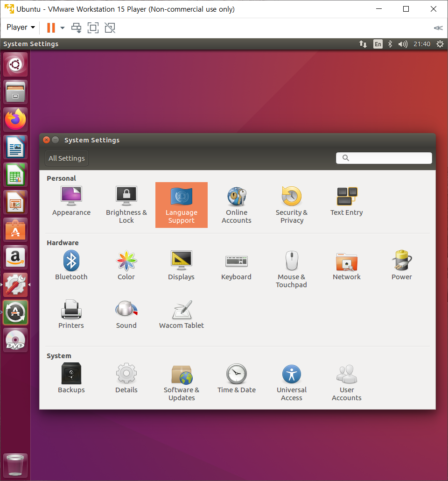Screen dimensions: 448x481
Task: Collapse the VMware toolbar chevrons
Action: [439, 28]
